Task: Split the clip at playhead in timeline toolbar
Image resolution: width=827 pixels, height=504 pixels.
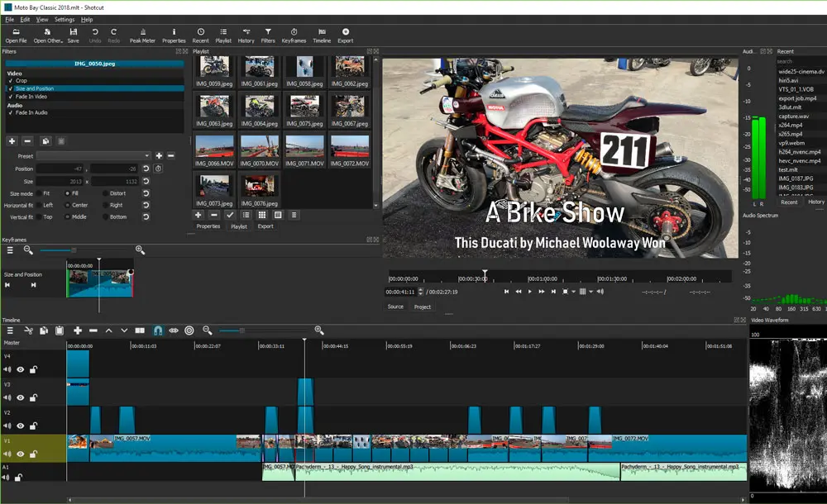Action: (140, 330)
